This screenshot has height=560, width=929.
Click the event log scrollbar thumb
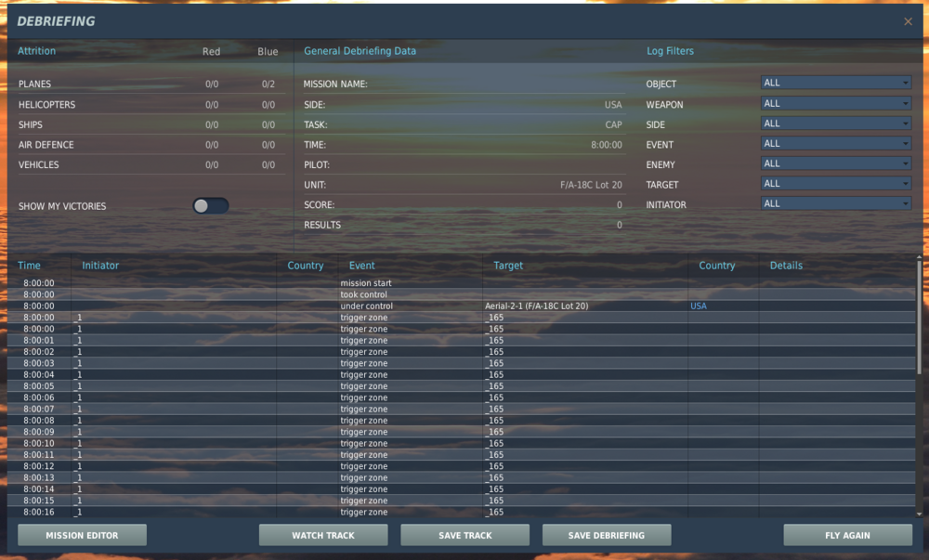pyautogui.click(x=920, y=319)
